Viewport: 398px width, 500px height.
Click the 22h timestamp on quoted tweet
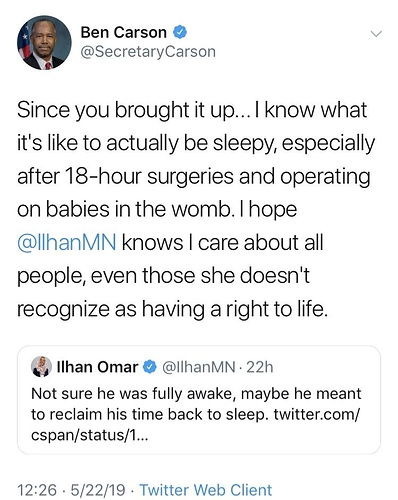point(260,367)
